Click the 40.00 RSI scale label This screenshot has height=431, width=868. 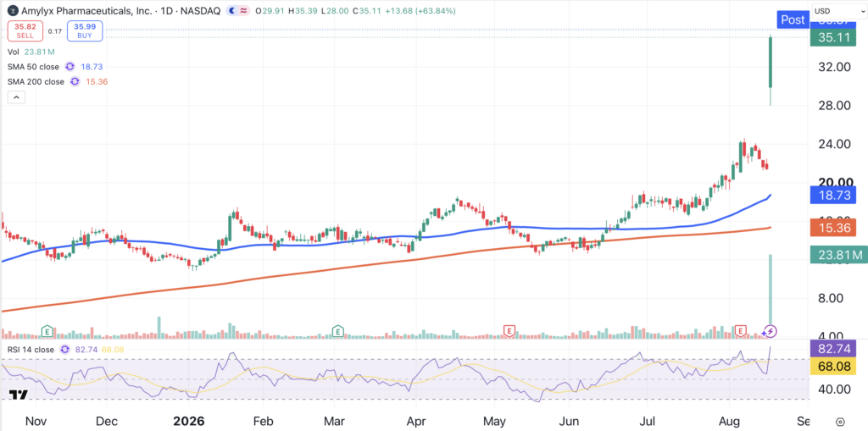pyautogui.click(x=836, y=389)
